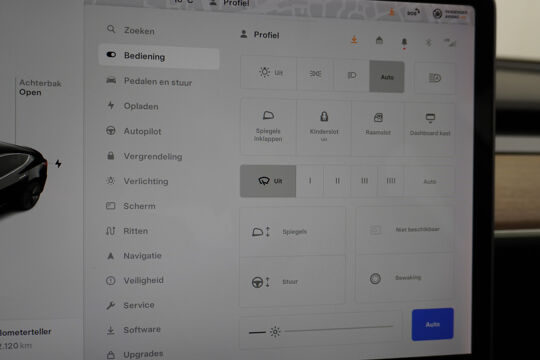Image resolution: width=540 pixels, height=360 pixels.
Task: Set wipers to Uit
Action: click(x=268, y=181)
